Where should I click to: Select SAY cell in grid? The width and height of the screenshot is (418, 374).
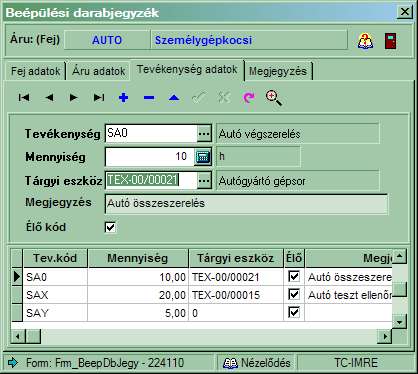point(55,313)
